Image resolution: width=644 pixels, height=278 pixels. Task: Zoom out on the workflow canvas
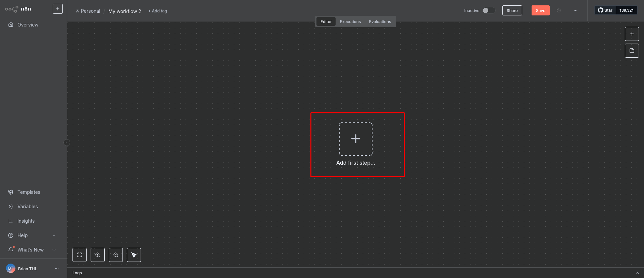pos(116,255)
